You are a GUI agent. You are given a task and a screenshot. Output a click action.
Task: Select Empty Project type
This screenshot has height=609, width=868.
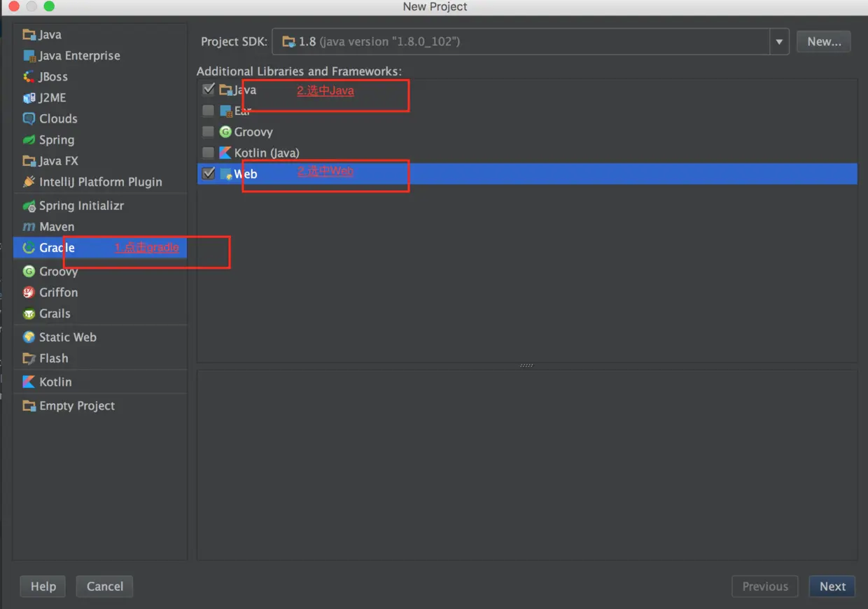point(100,406)
